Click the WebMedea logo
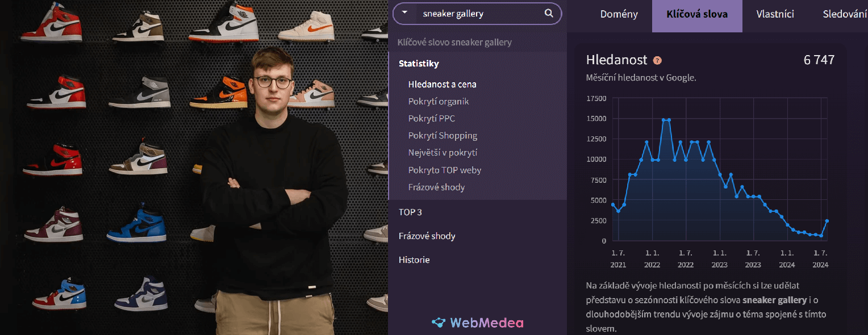This screenshot has height=335, width=868. pos(478,323)
